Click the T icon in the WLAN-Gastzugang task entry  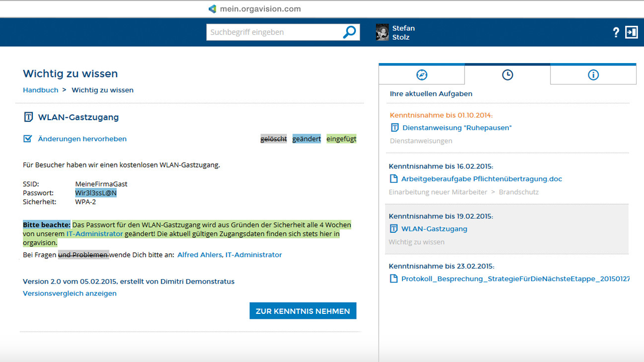(395, 228)
